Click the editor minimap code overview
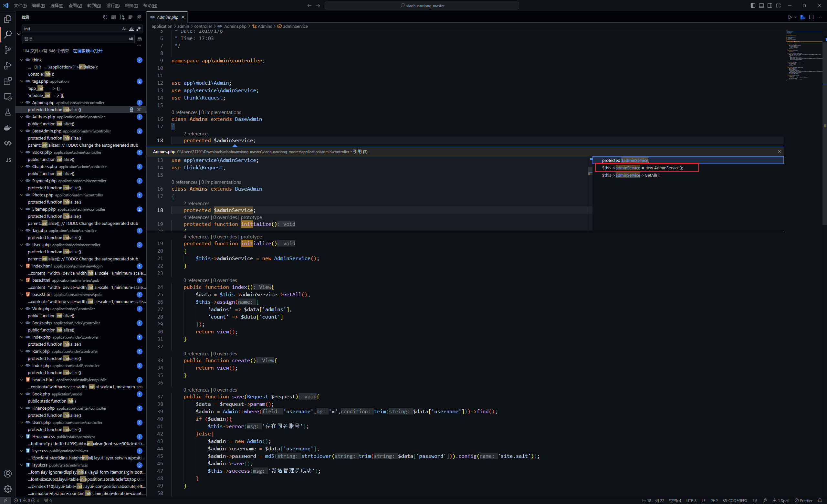The width and height of the screenshot is (827, 504). 804,55
